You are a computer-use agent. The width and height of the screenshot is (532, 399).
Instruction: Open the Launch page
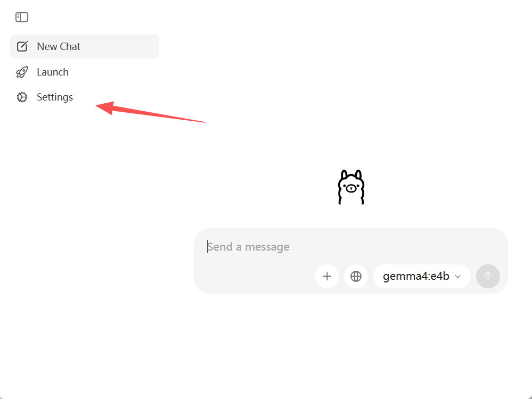pyautogui.click(x=85, y=72)
